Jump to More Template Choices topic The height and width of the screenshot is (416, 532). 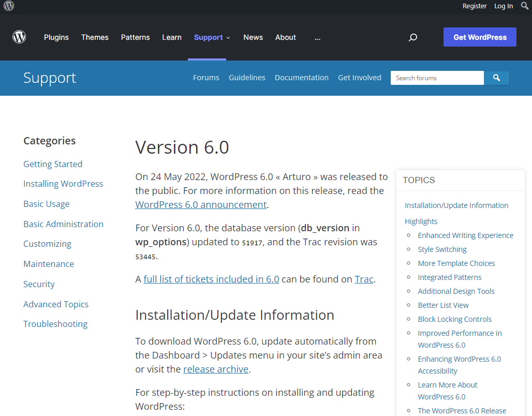[x=456, y=263]
